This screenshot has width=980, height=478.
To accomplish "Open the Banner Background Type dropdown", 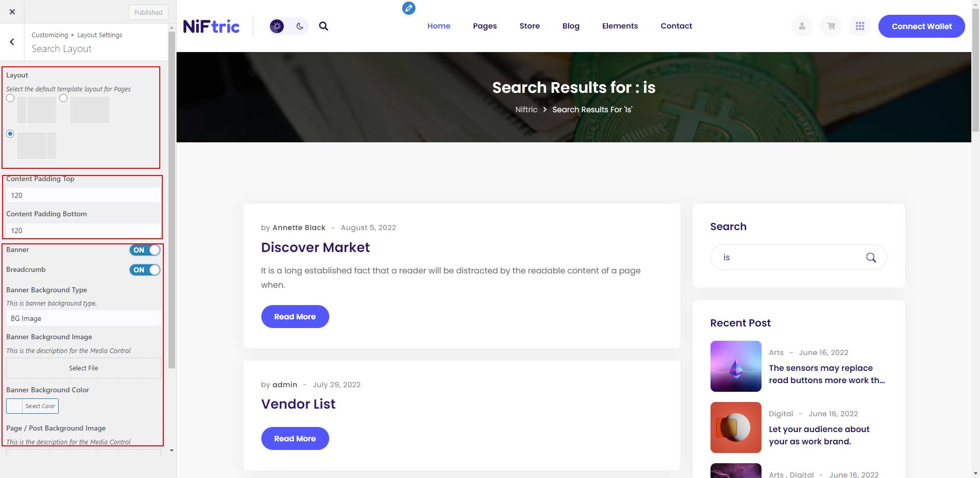I will 84,318.
